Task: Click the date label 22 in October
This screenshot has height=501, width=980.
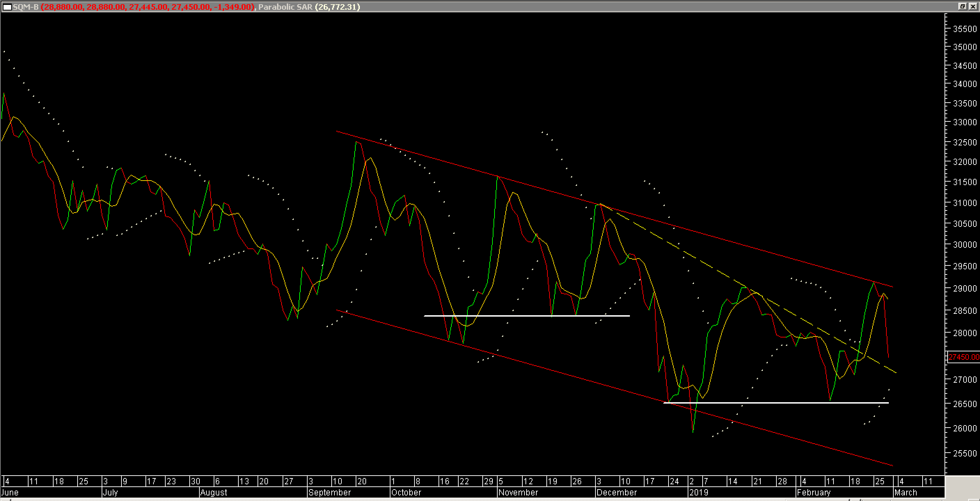Action: tap(464, 481)
